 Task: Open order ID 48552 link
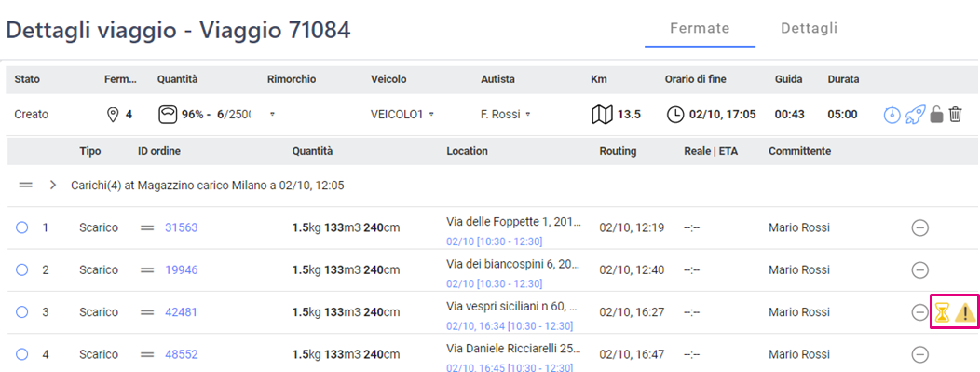182,354
